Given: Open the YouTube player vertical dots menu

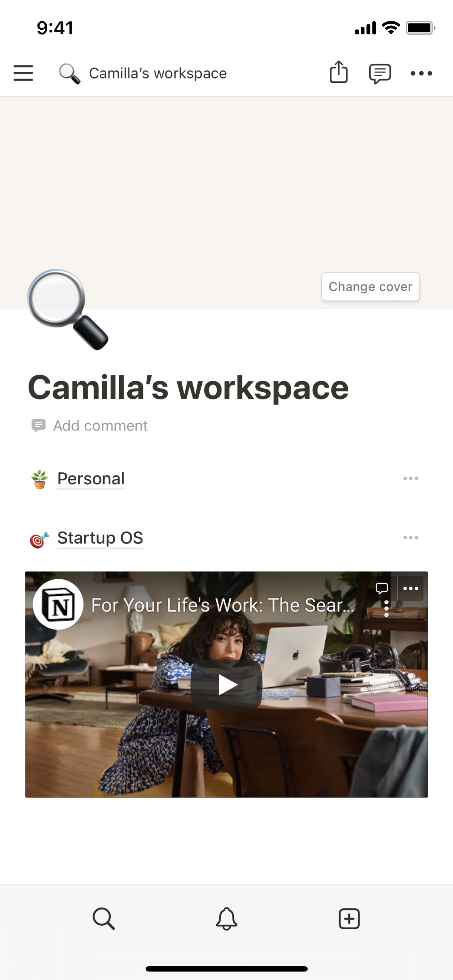Looking at the screenshot, I should [386, 609].
